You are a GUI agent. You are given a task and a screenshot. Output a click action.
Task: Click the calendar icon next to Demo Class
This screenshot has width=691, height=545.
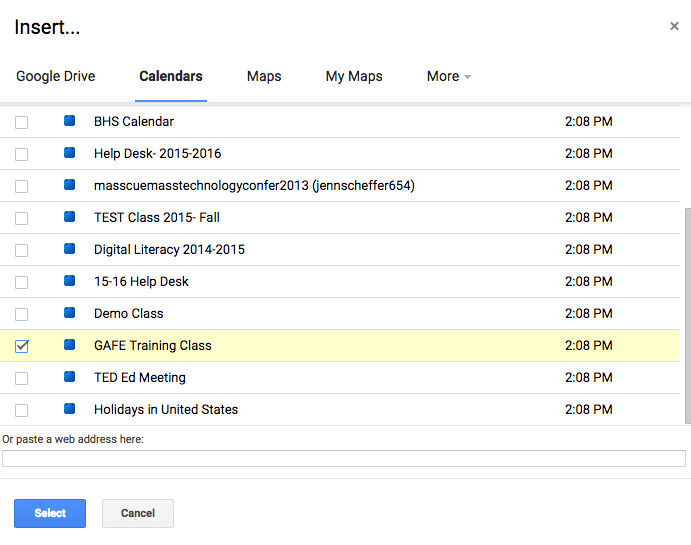(70, 313)
